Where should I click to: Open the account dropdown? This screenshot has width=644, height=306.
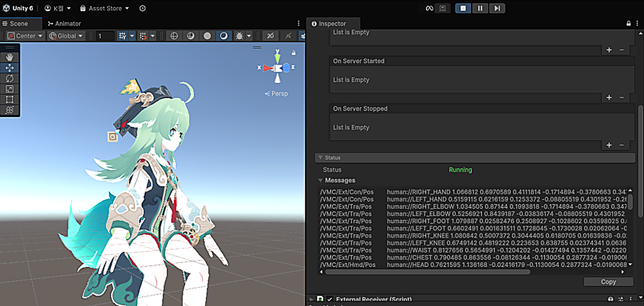pyautogui.click(x=57, y=8)
